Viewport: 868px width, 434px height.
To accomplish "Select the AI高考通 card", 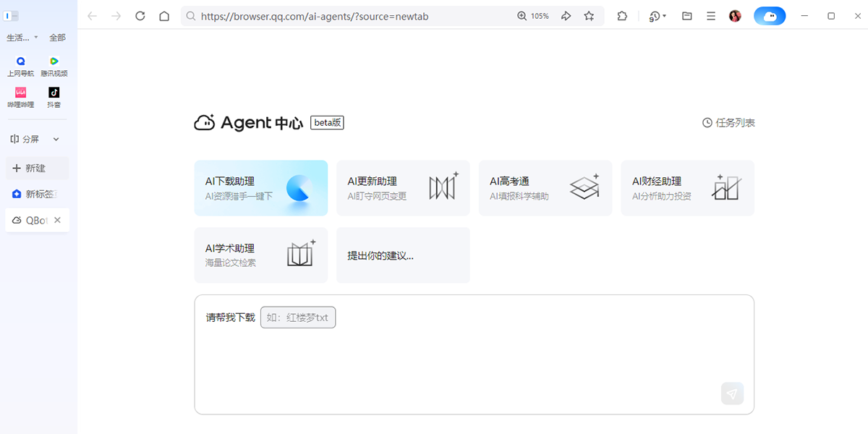I will (545, 188).
